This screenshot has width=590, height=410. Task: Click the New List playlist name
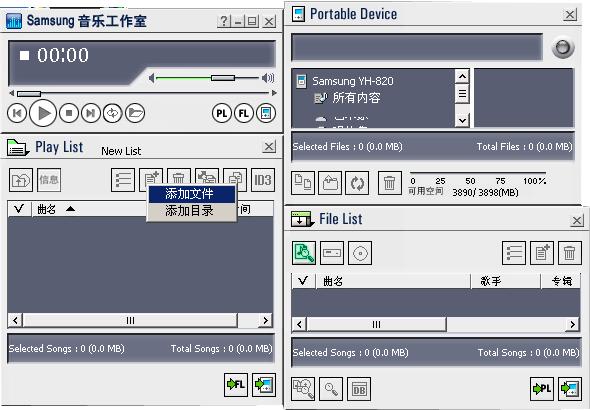click(x=121, y=151)
